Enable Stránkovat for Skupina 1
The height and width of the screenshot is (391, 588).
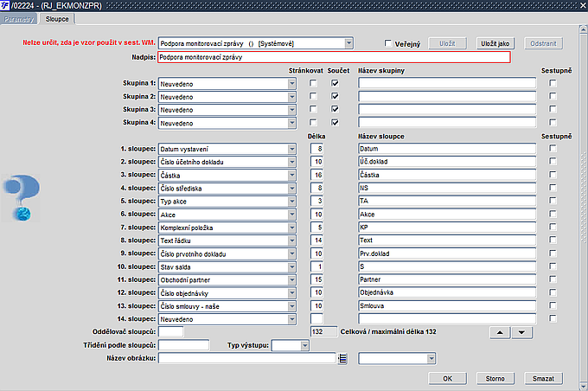(313, 83)
